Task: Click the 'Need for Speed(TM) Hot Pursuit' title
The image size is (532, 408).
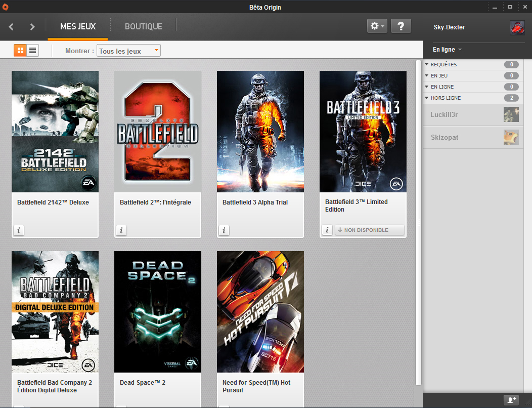Action: 256,386
